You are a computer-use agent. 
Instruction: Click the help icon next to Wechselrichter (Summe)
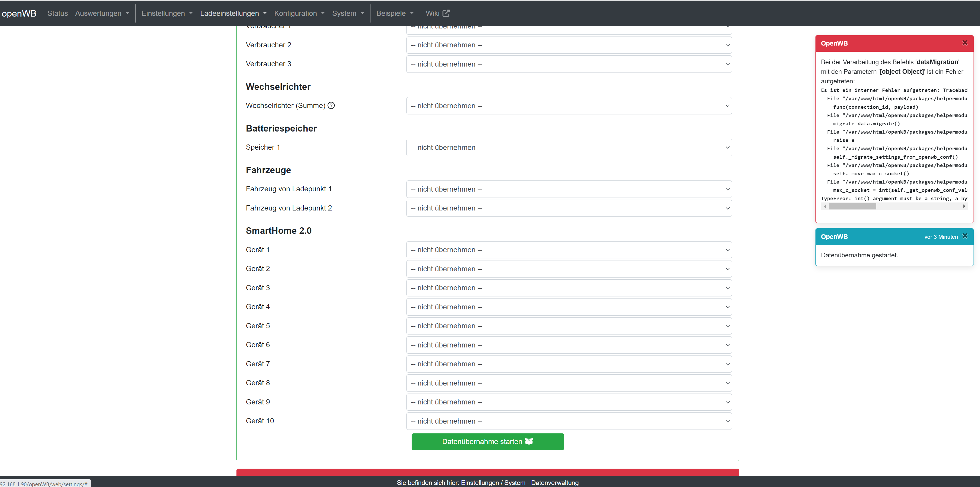(x=331, y=105)
